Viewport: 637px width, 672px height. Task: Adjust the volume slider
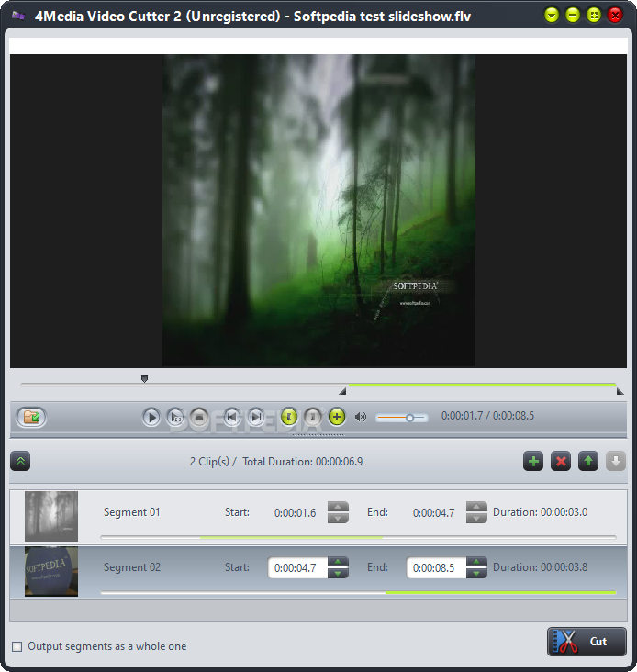(401, 418)
